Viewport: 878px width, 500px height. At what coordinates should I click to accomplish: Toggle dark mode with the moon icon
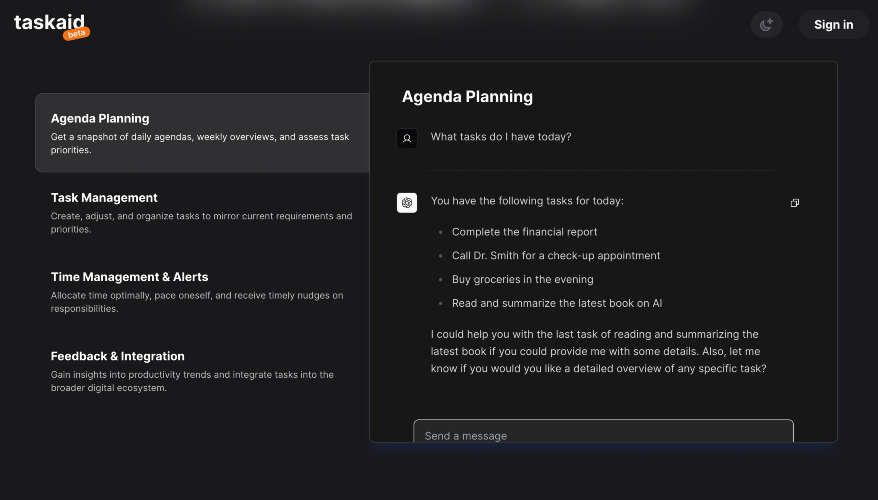pos(767,25)
